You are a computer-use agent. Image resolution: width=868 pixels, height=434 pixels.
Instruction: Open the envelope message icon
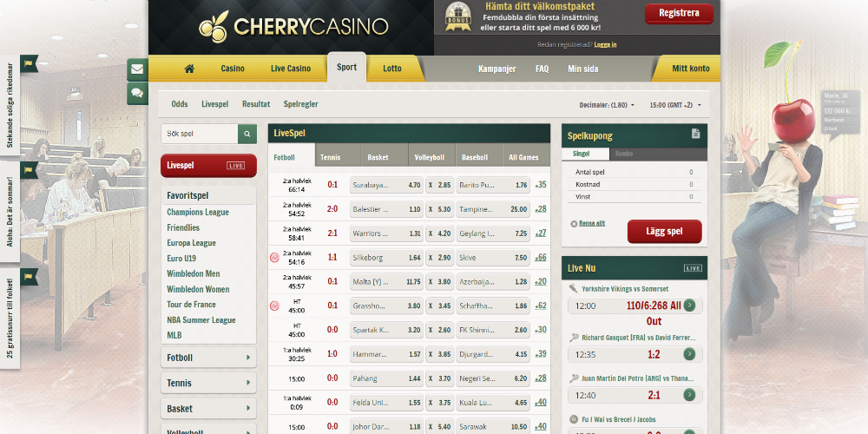tap(137, 69)
